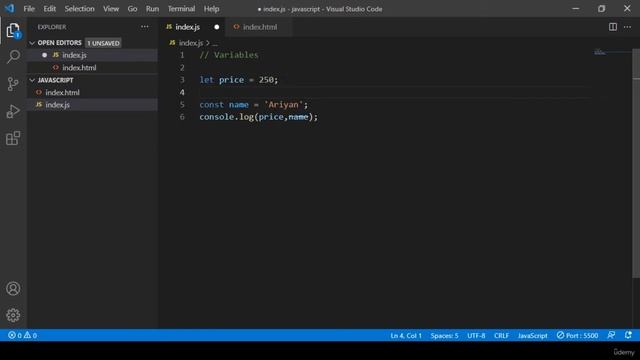Image resolution: width=640 pixels, height=360 pixels.
Task: Open the File menu
Action: pyautogui.click(x=29, y=9)
